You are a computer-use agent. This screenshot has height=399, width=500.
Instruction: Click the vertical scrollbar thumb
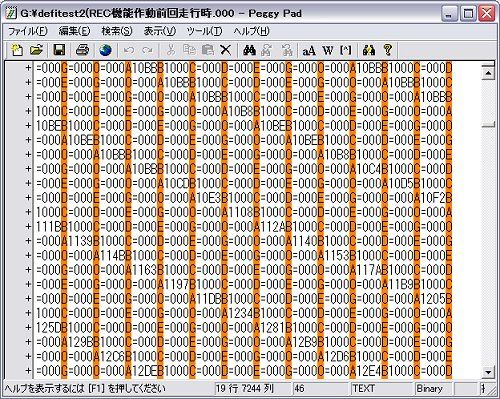[488, 124]
